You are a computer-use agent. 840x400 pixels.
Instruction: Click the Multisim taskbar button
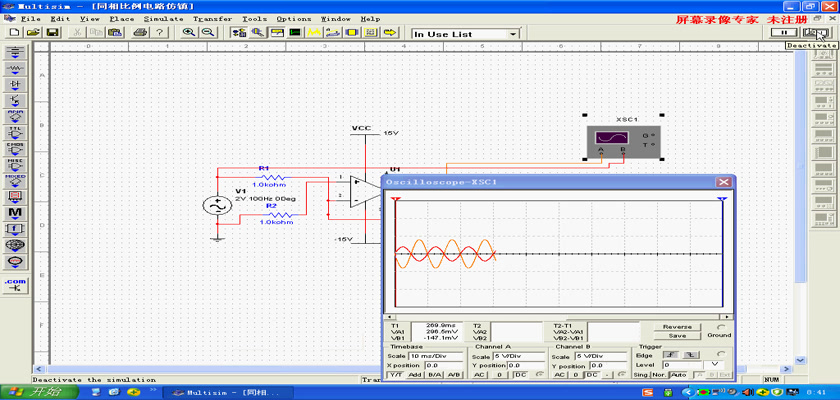229,393
